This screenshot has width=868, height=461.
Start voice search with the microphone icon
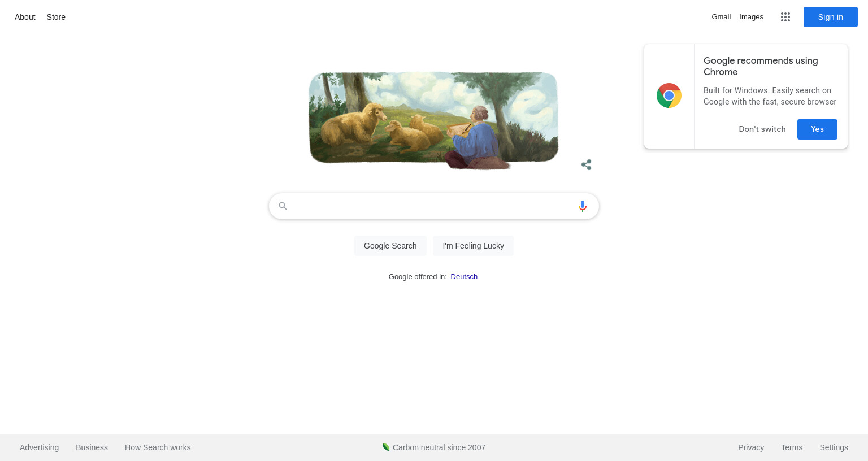[x=583, y=206]
